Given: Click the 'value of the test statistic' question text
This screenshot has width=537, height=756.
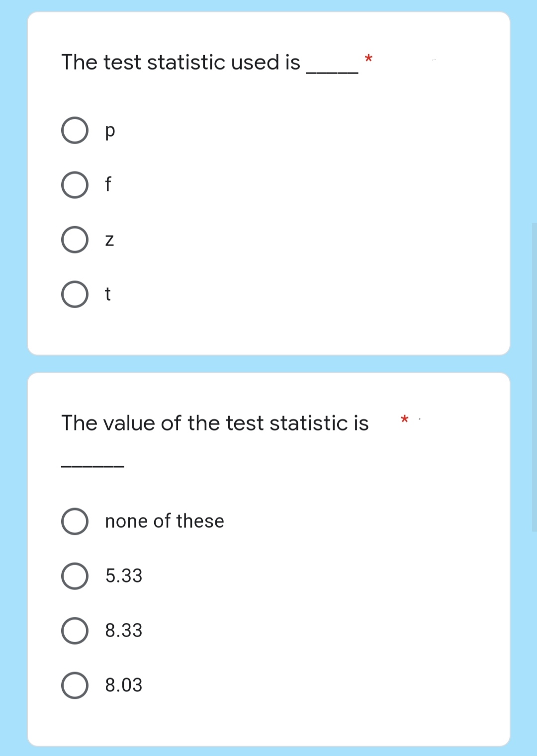Looking at the screenshot, I should click(215, 423).
